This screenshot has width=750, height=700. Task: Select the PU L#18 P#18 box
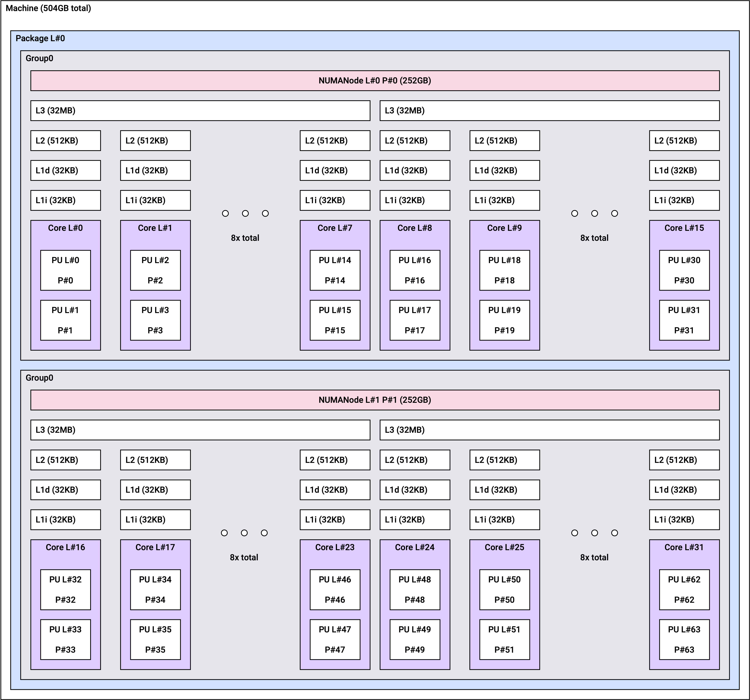(x=505, y=270)
